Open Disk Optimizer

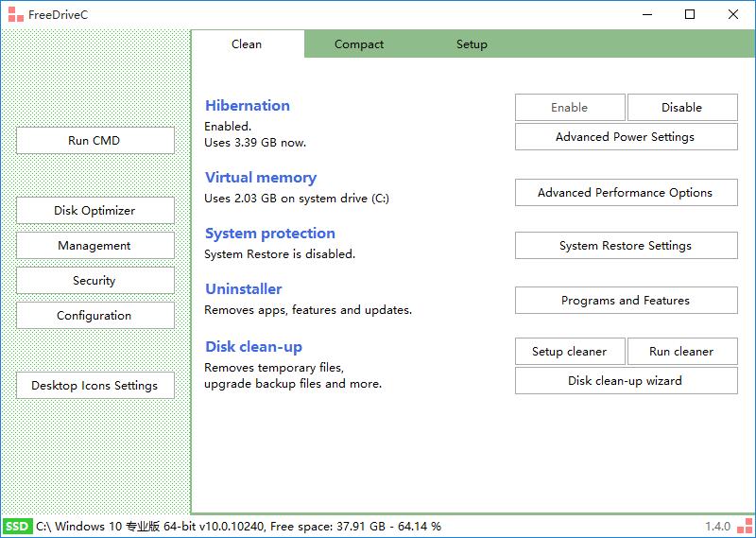(x=95, y=210)
